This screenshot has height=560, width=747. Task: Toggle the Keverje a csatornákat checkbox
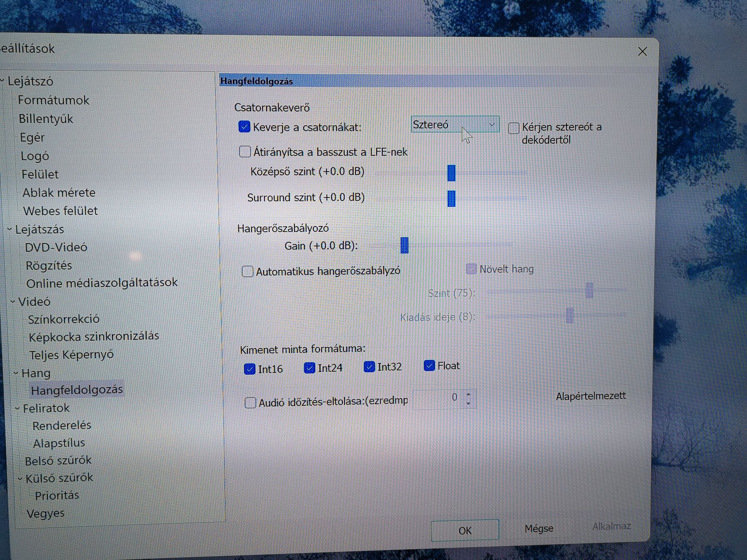click(244, 127)
